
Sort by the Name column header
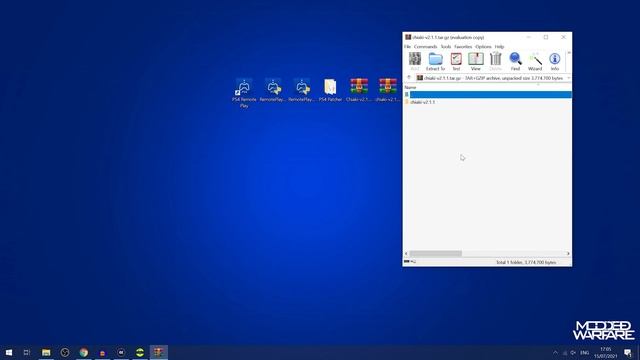click(410, 87)
